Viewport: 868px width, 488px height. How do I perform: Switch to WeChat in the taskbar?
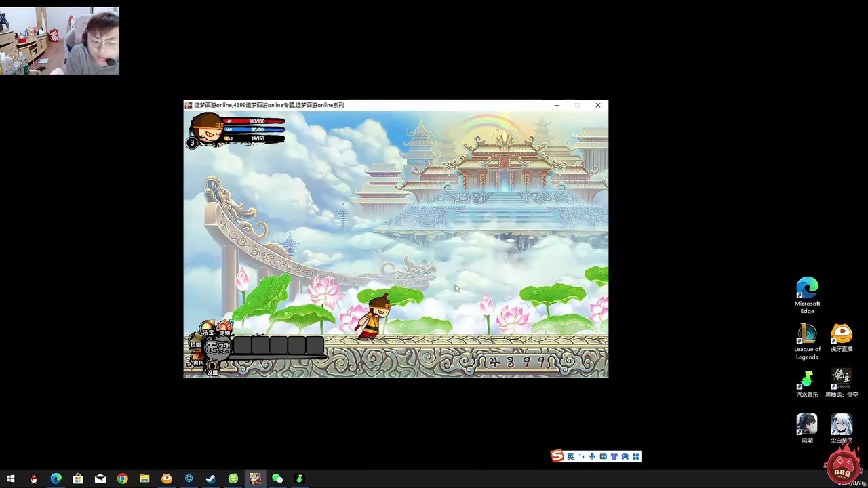(277, 479)
